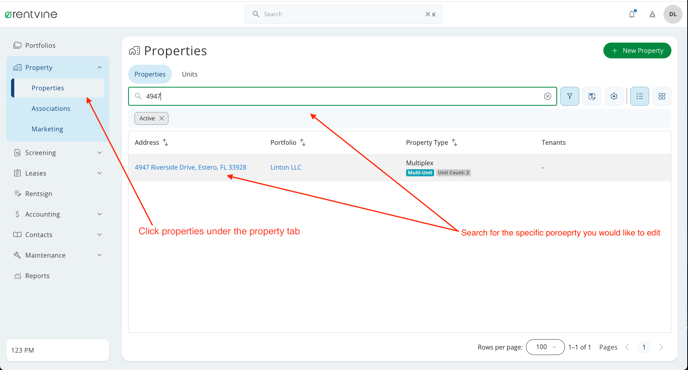
Task: Open the table settings gear icon
Action: pyautogui.click(x=614, y=96)
